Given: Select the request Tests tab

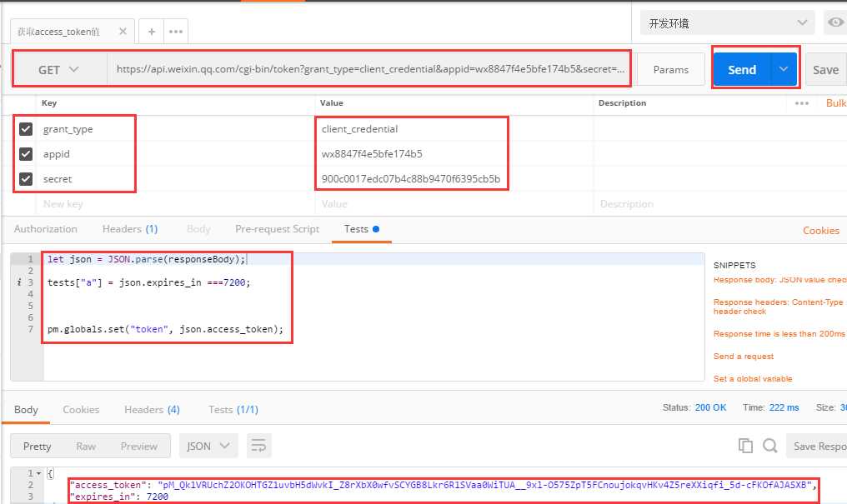Looking at the screenshot, I should pos(361,229).
